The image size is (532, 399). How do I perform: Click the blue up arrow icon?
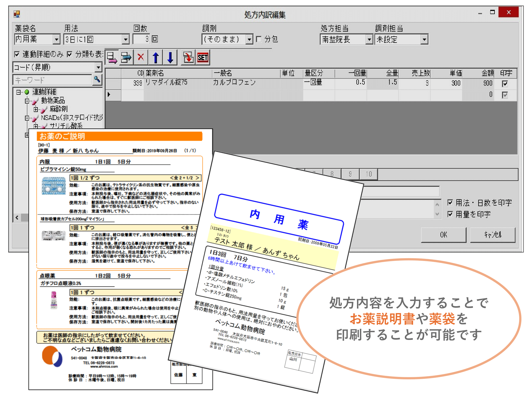pyautogui.click(x=156, y=57)
